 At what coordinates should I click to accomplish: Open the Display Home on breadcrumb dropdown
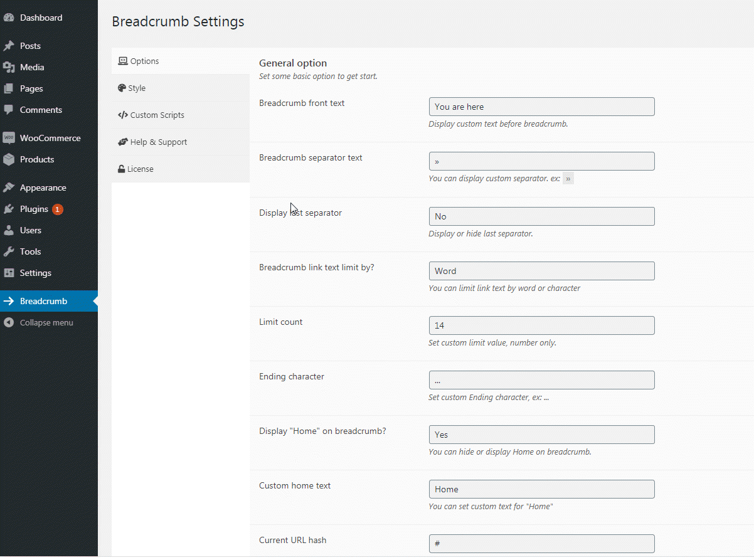pyautogui.click(x=541, y=435)
